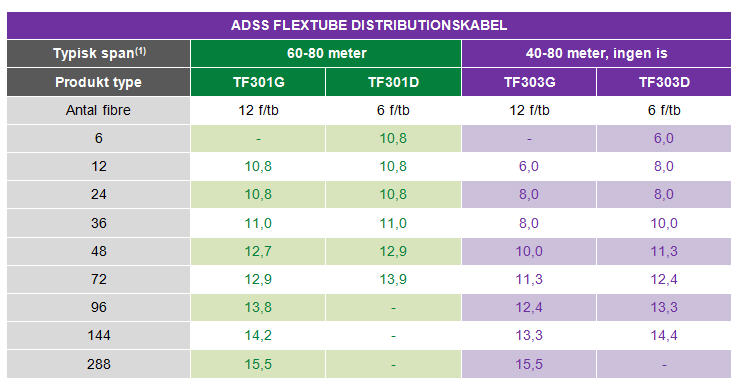Viewport: 739px width, 387px height.
Task: Click the 14,2 value under TF301G
Action: coord(258,336)
